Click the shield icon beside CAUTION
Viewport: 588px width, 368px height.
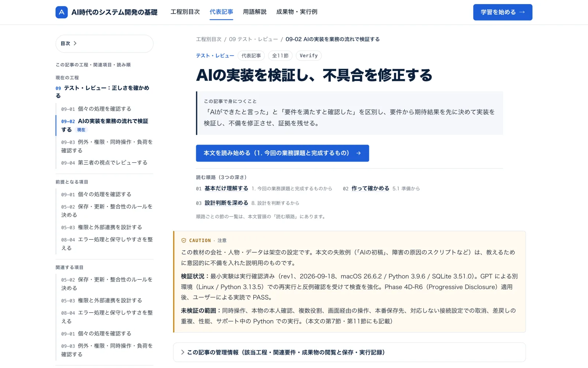click(184, 240)
